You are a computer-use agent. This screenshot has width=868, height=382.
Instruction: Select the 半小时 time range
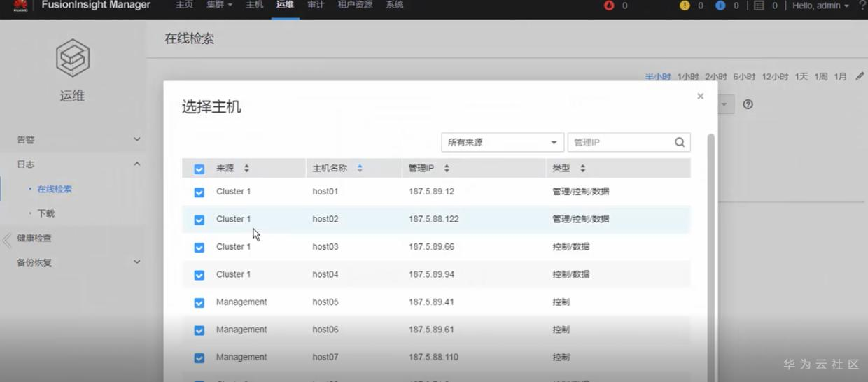click(657, 77)
